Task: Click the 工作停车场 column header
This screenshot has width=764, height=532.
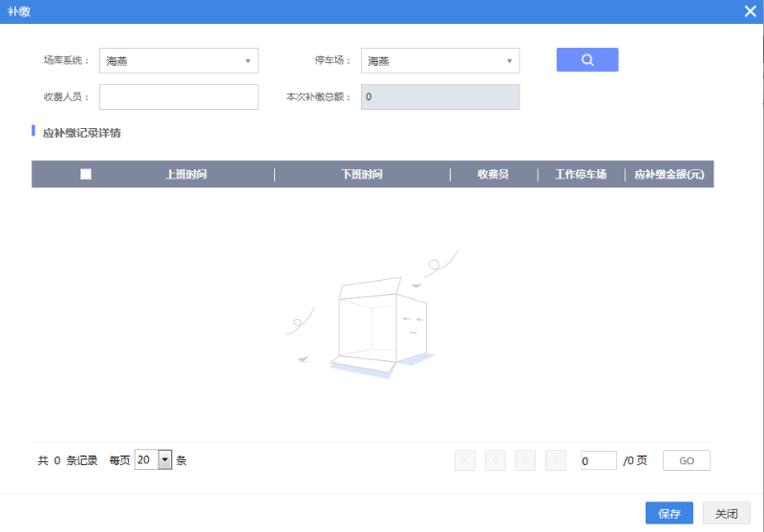Action: pos(581,175)
